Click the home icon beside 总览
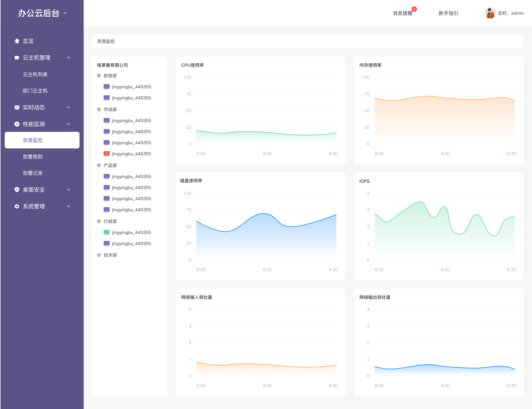The width and height of the screenshot is (532, 409). 17,41
